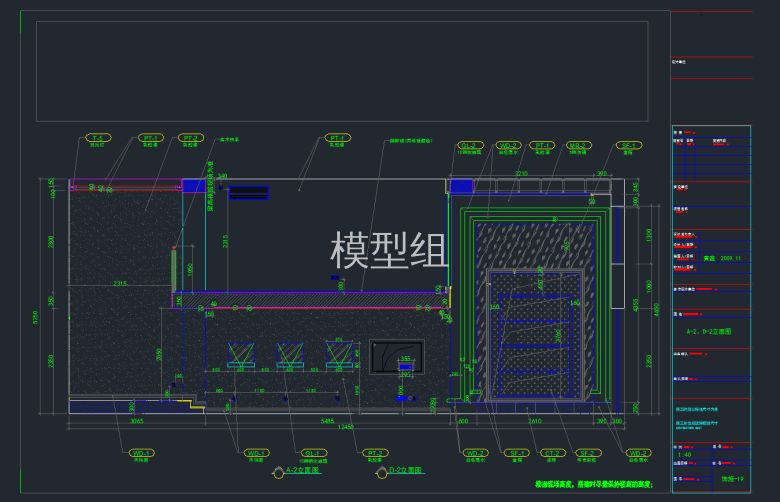Click the large 模型组 watermark text
The height and width of the screenshot is (502, 780).
click(389, 250)
